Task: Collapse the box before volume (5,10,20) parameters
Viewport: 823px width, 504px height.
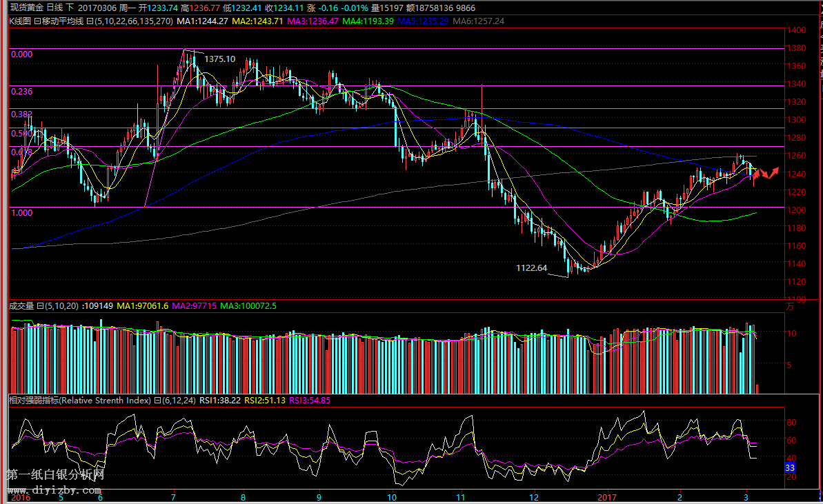Action: coord(40,305)
